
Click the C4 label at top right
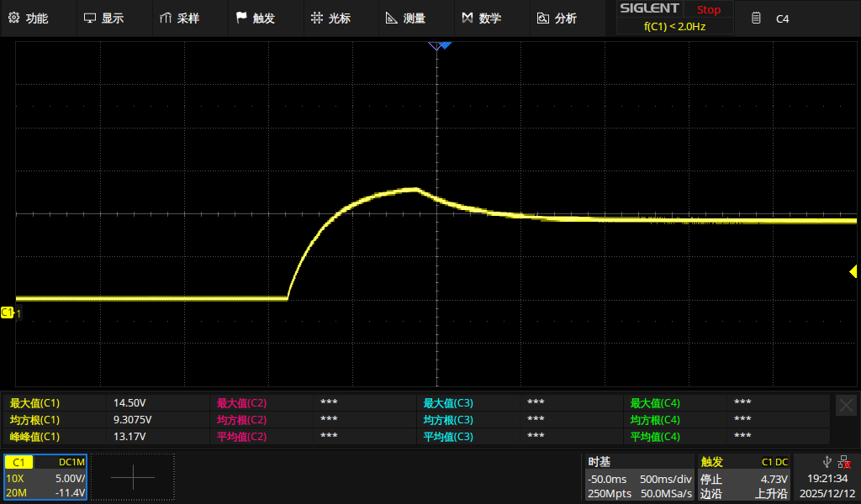[x=782, y=18]
